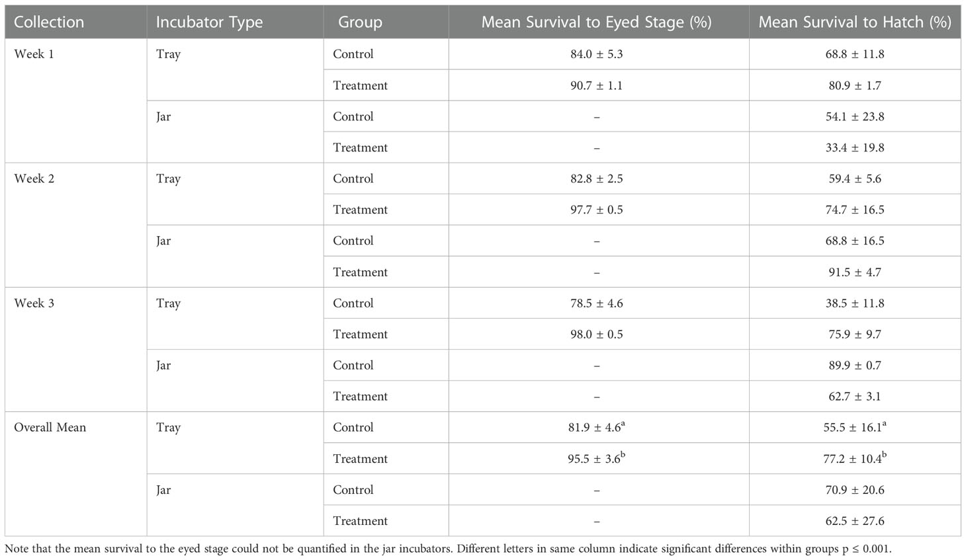Select the Week 3 collection cell
Image resolution: width=966 pixels, height=560 pixels.
click(x=34, y=303)
